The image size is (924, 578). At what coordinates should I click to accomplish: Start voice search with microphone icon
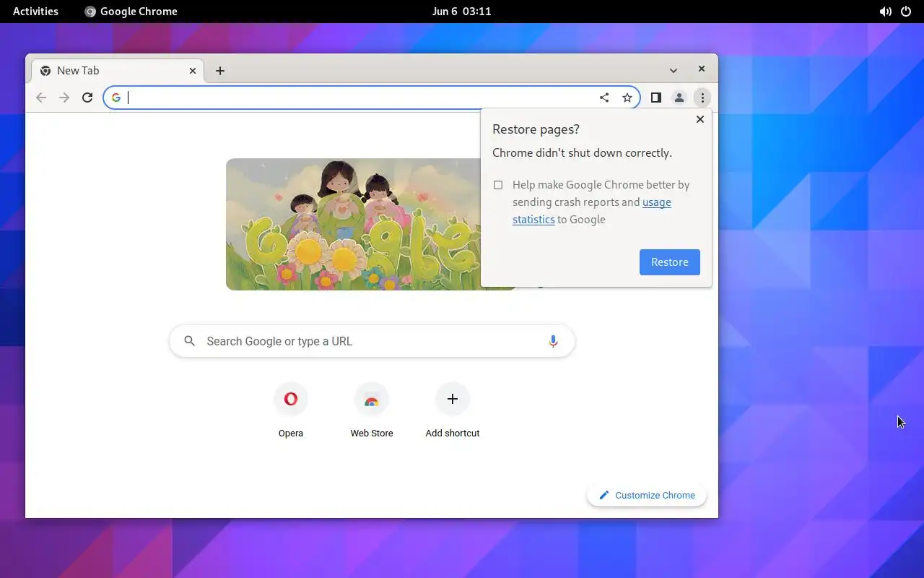click(553, 341)
